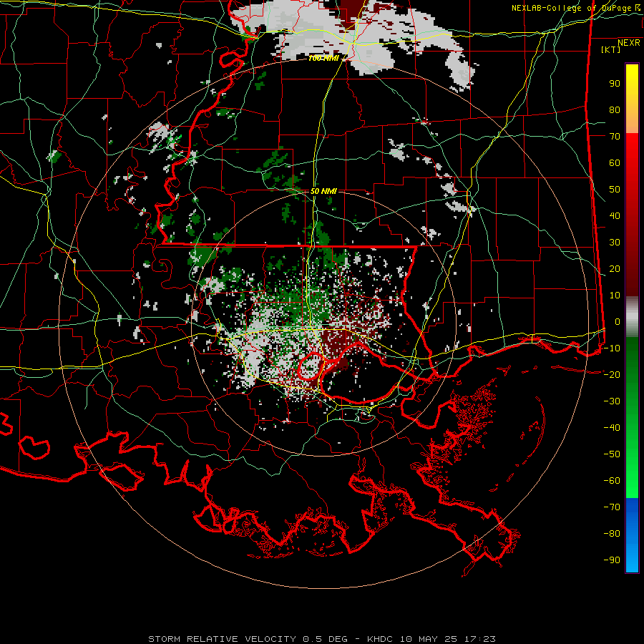The height and width of the screenshot is (644, 644).
Task: Select the -60 value on velocity scale
Action: (612, 481)
